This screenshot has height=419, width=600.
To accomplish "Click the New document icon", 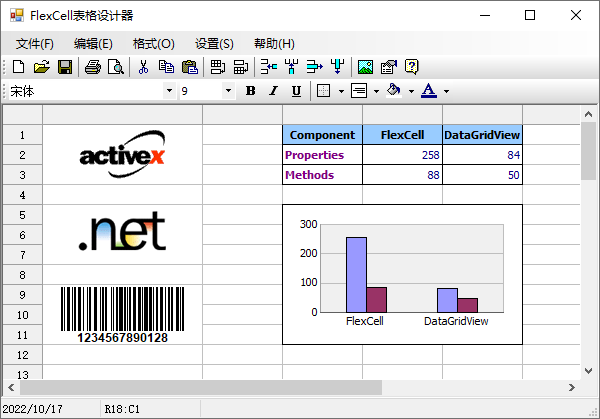I will [x=18, y=67].
